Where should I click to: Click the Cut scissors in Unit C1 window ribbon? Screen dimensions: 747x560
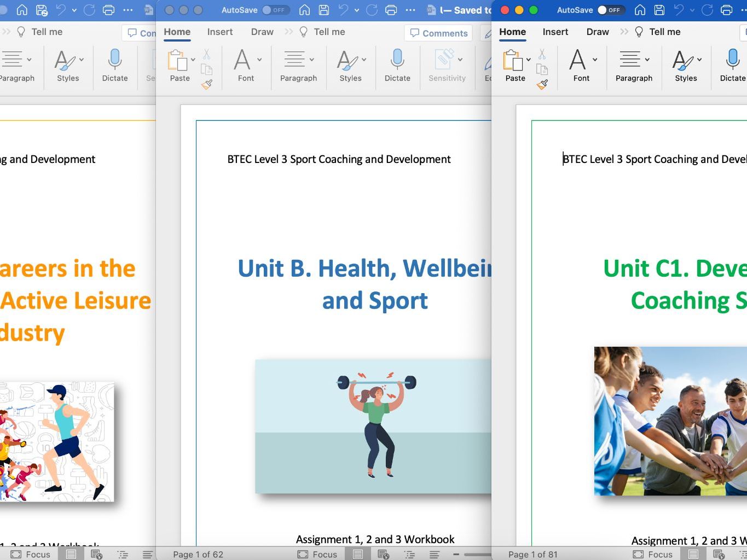point(542,54)
